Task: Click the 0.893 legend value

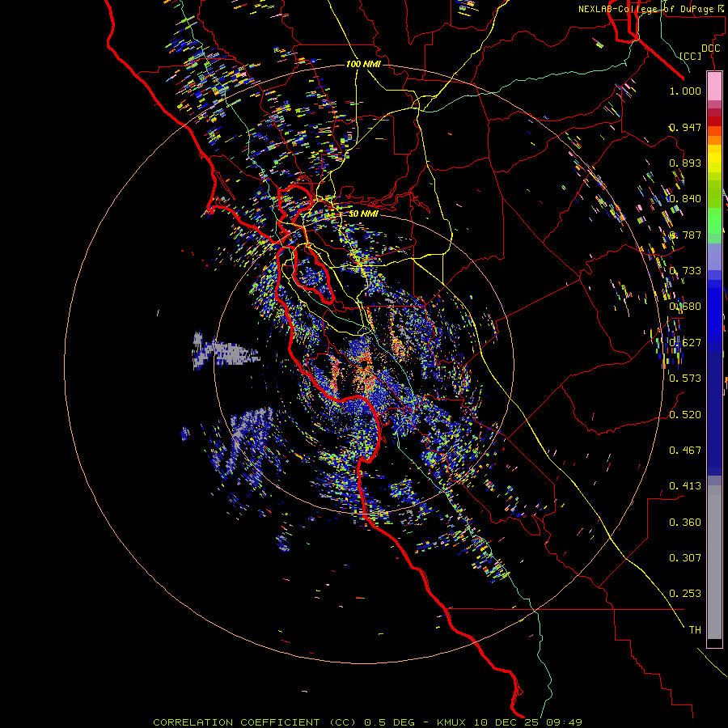Action: click(x=685, y=163)
